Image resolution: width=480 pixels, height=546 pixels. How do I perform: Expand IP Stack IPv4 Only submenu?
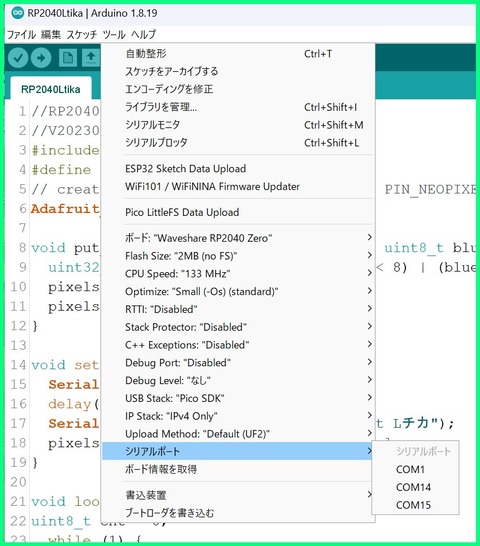(x=238, y=416)
